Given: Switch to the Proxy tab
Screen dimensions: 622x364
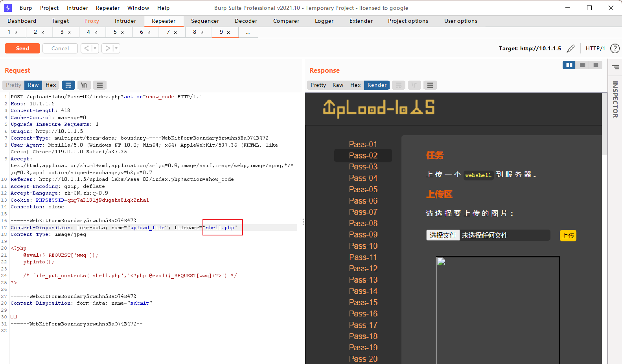Looking at the screenshot, I should pos(92,21).
